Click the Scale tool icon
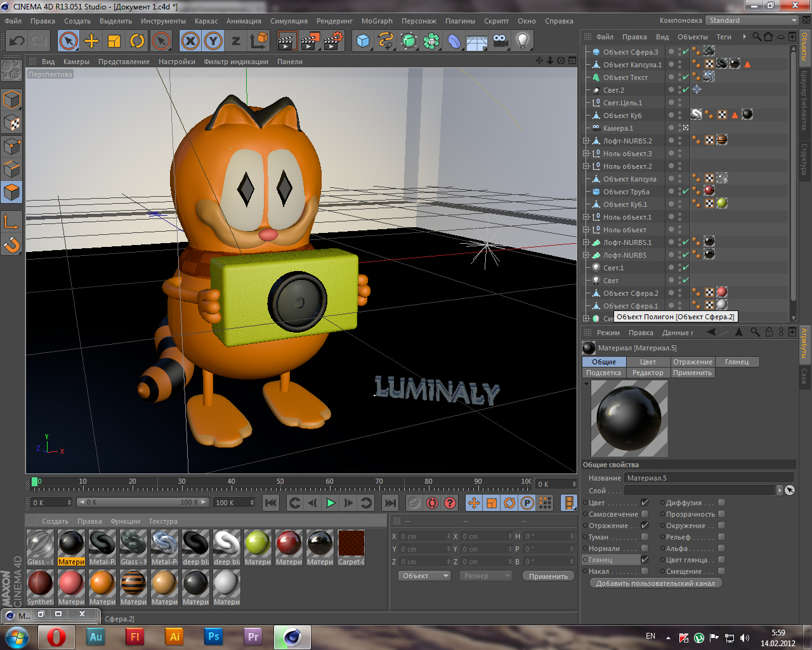The image size is (812, 650). click(114, 41)
